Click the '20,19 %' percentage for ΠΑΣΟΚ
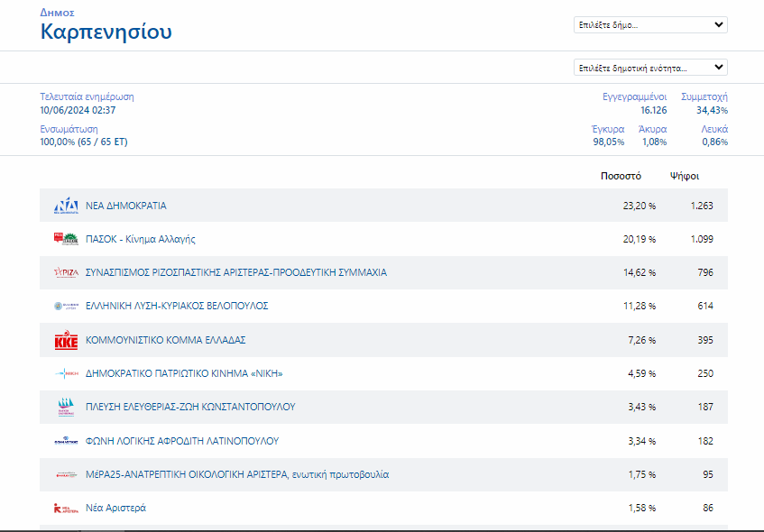The width and height of the screenshot is (764, 532). pos(640,239)
